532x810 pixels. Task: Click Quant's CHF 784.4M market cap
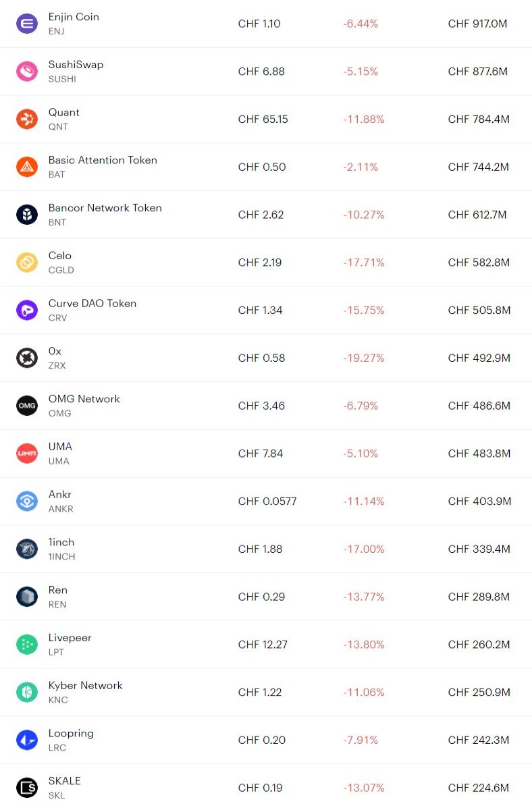[479, 119]
